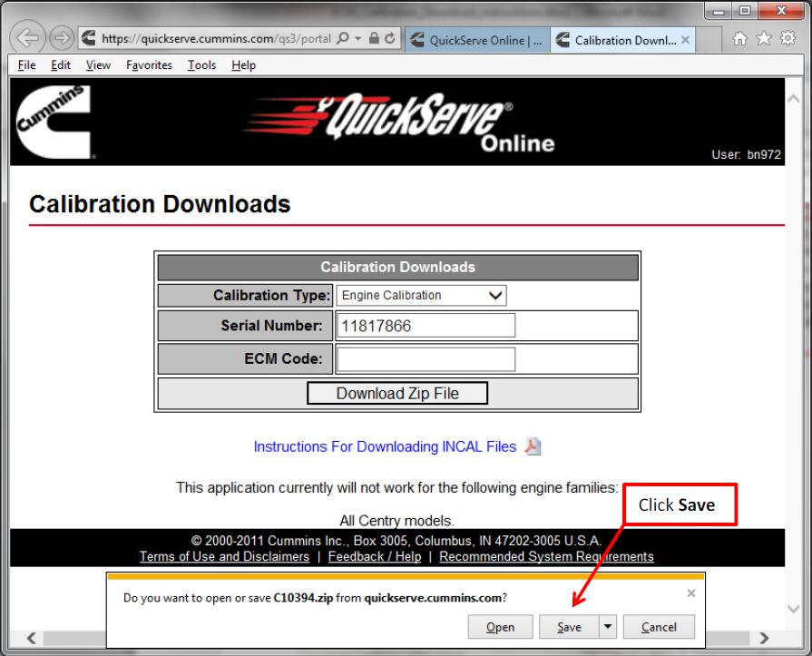This screenshot has height=656, width=812.
Task: Open the browser Home icon
Action: [740, 38]
